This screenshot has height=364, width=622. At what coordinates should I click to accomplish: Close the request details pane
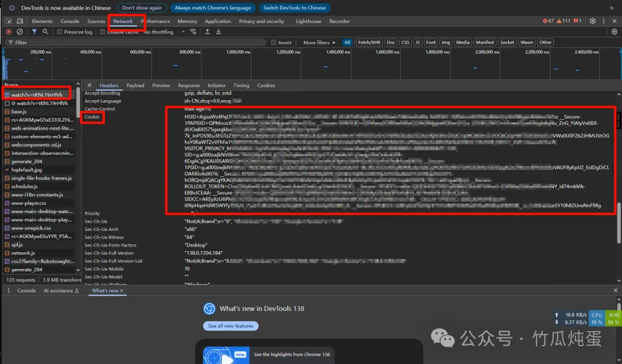(89, 85)
